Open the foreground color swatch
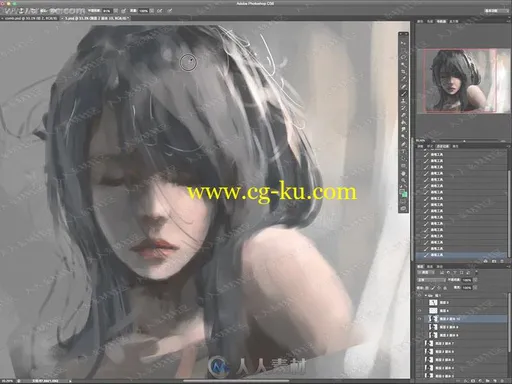512x384 pixels. [402, 191]
